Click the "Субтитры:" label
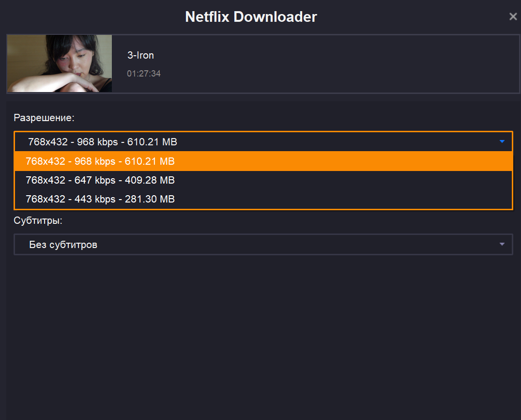 (x=38, y=221)
